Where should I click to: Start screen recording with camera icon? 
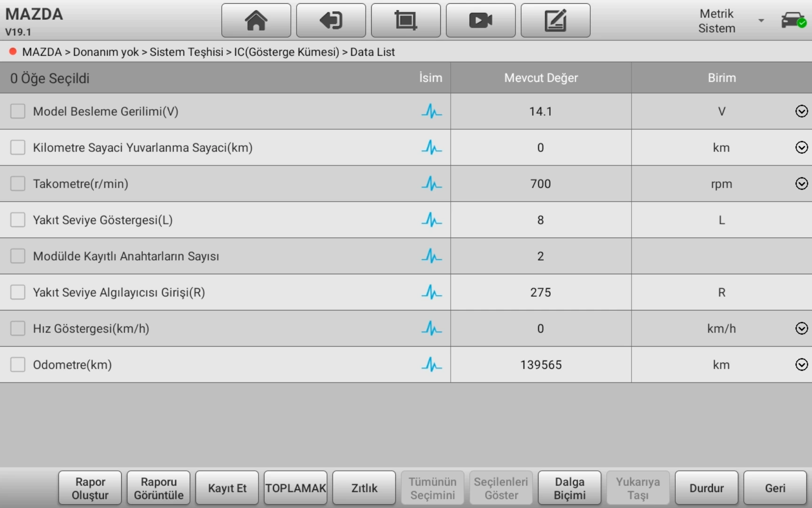[480, 21]
